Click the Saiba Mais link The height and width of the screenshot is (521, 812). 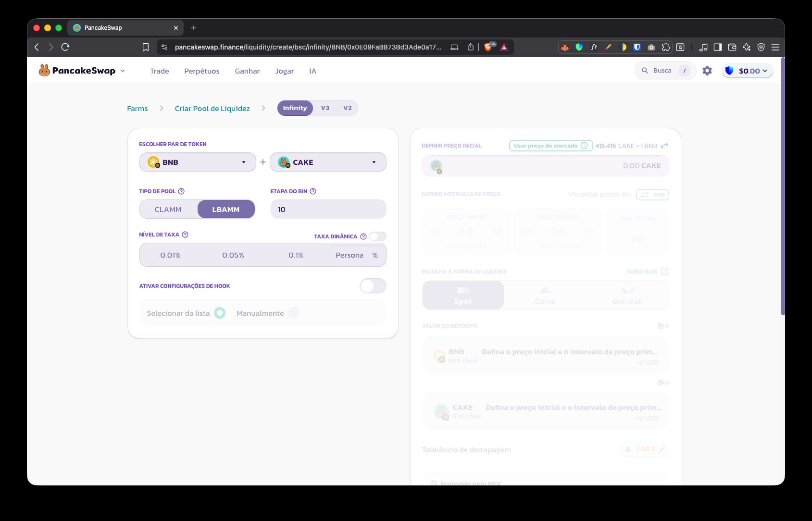point(647,272)
